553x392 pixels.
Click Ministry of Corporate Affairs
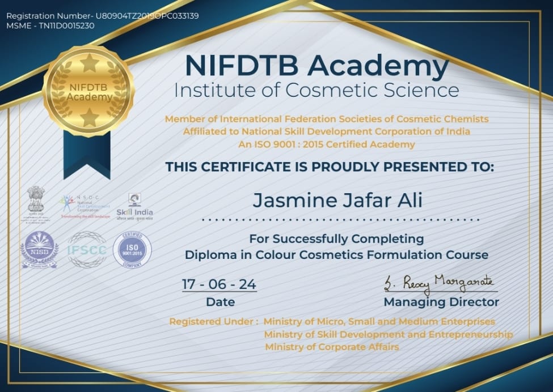click(x=332, y=347)
